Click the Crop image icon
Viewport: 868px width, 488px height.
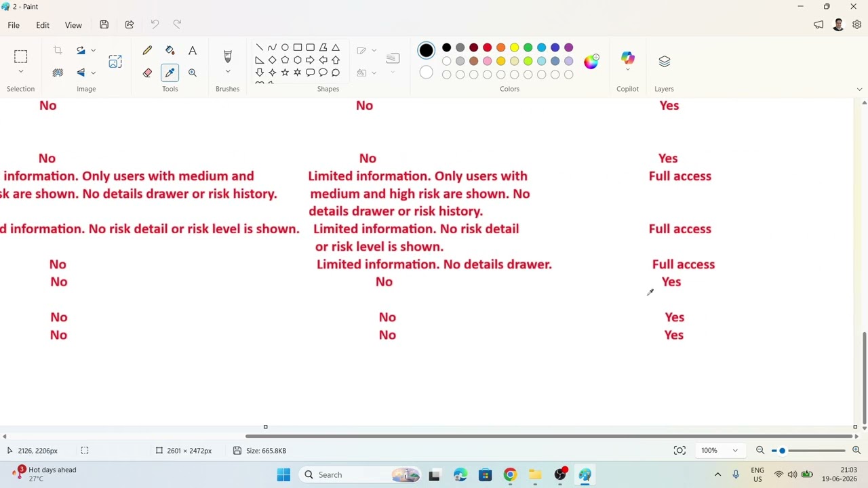pyautogui.click(x=58, y=51)
